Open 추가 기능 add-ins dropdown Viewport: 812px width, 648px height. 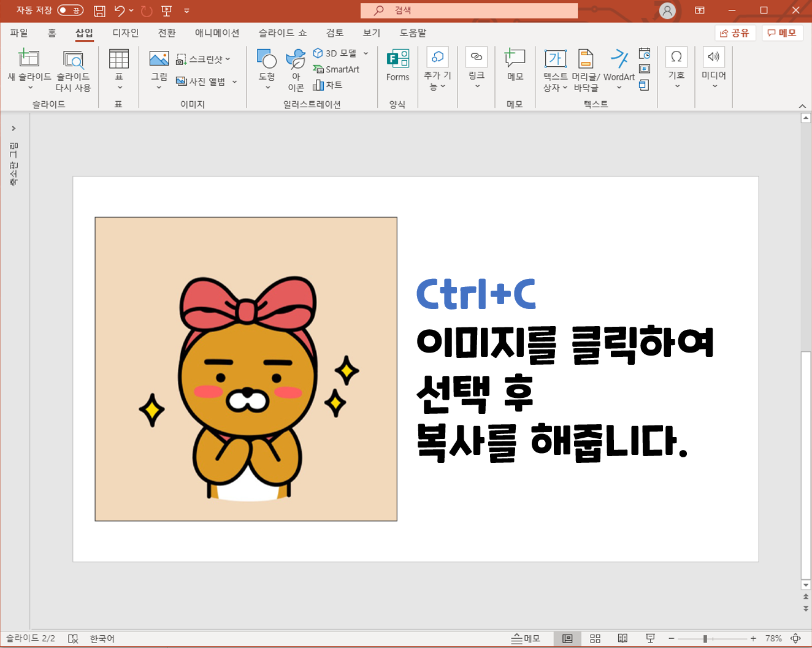click(x=437, y=69)
